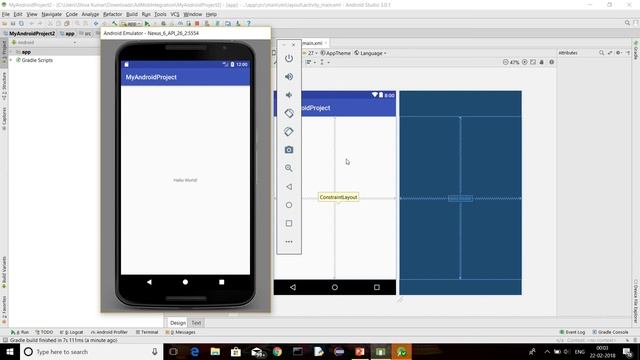Select Hello World text in blueprint view
This screenshot has height=360, width=640.
[460, 198]
